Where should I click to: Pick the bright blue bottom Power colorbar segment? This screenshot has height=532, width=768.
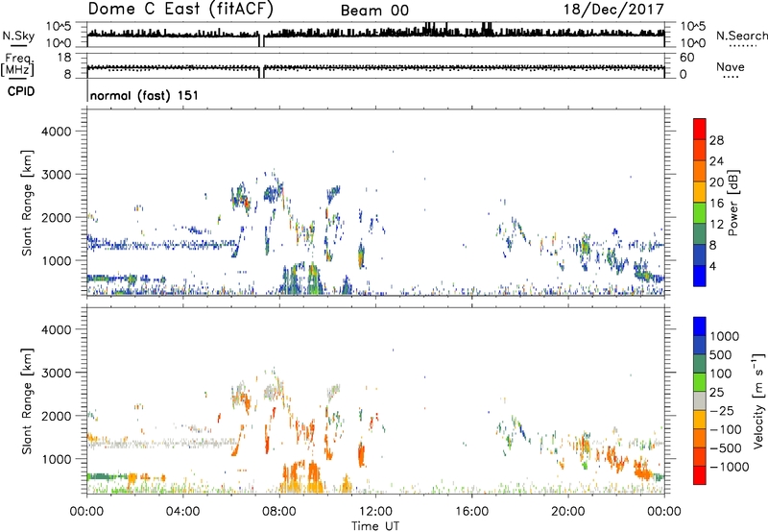(x=700, y=276)
